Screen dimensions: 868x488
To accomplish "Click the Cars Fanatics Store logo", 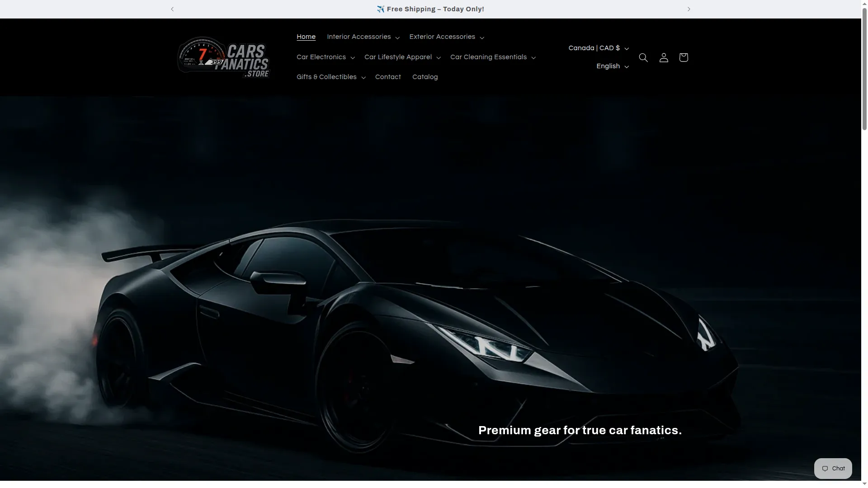I will (223, 57).
